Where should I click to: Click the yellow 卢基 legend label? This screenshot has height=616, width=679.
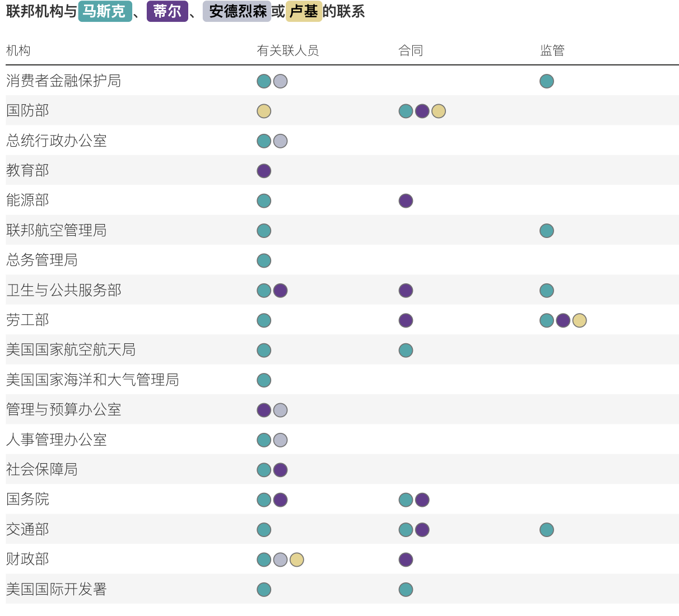pyautogui.click(x=304, y=11)
